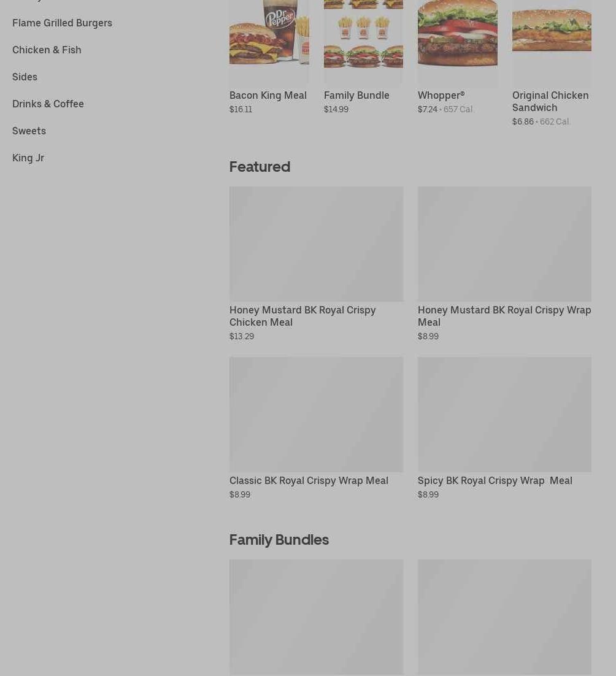Image resolution: width=616 pixels, height=676 pixels.
Task: Click the Family Bundle image
Action: 363,41
